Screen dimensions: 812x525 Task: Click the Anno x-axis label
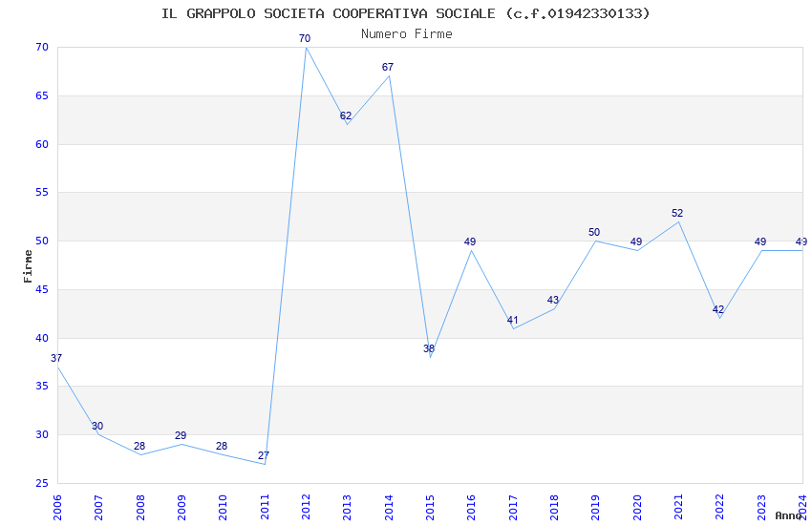(x=788, y=515)
